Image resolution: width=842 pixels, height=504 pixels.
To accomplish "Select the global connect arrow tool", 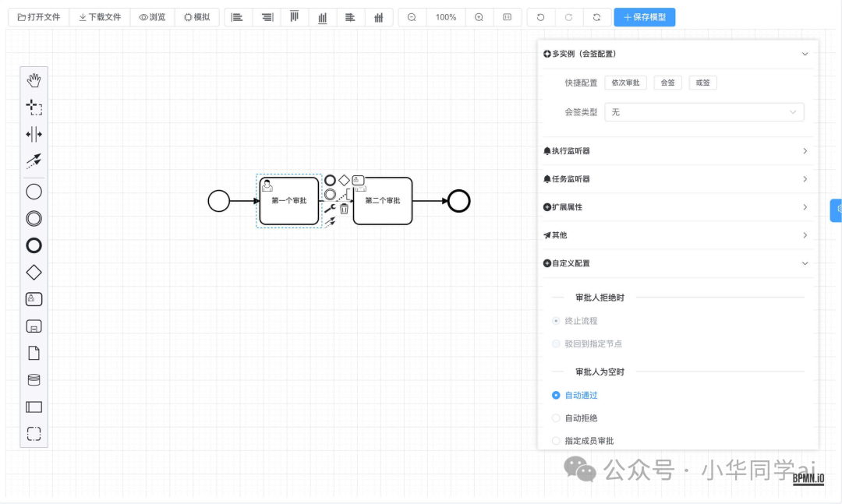I will pyautogui.click(x=34, y=161).
